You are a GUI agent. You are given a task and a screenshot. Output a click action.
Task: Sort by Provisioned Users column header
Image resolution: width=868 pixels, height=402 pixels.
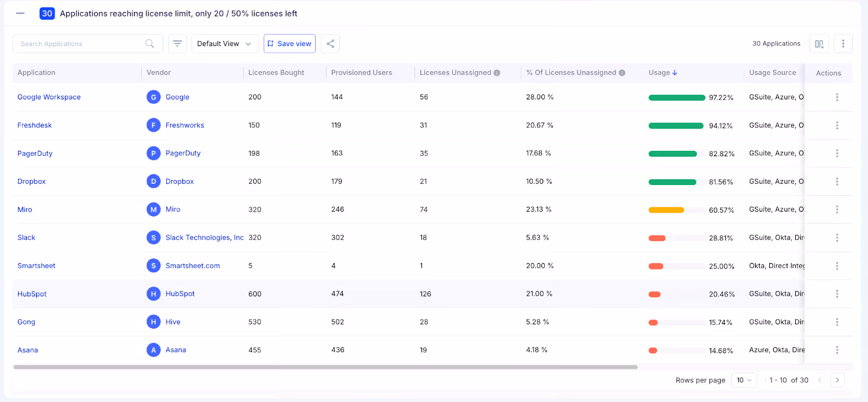coord(362,73)
